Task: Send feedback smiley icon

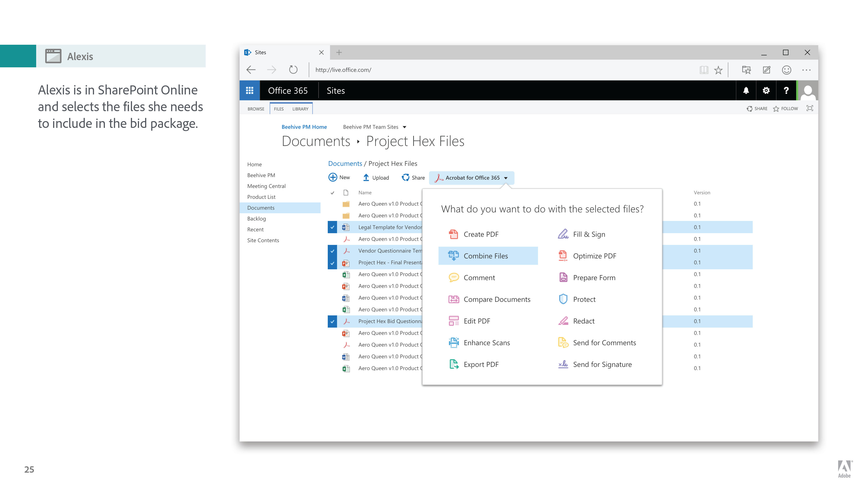Action: coord(786,70)
